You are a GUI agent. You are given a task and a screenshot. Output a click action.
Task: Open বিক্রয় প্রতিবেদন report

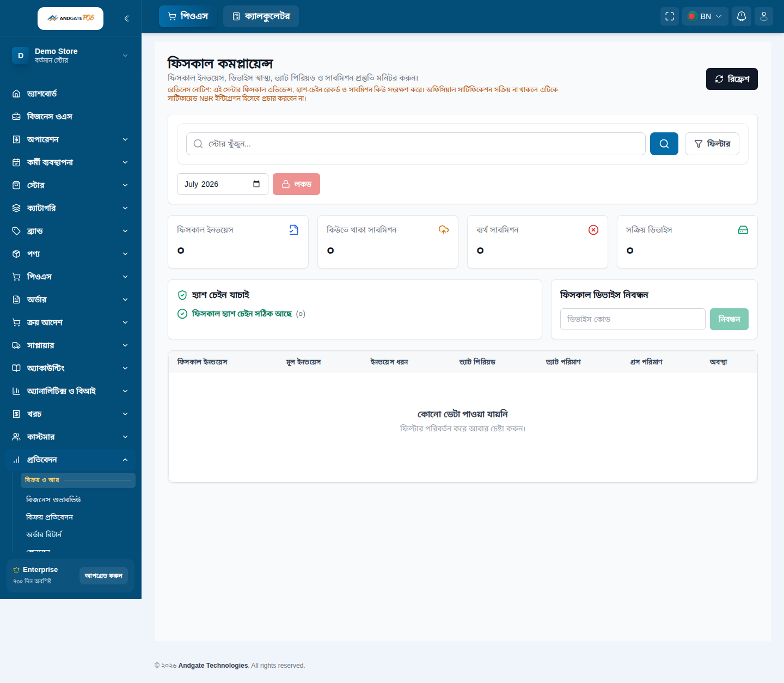coord(50,517)
